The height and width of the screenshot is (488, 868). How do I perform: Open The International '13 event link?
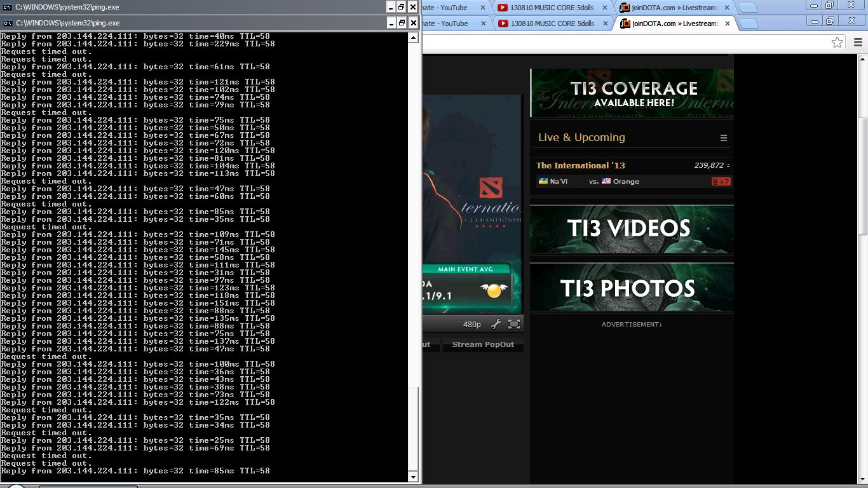coord(581,165)
